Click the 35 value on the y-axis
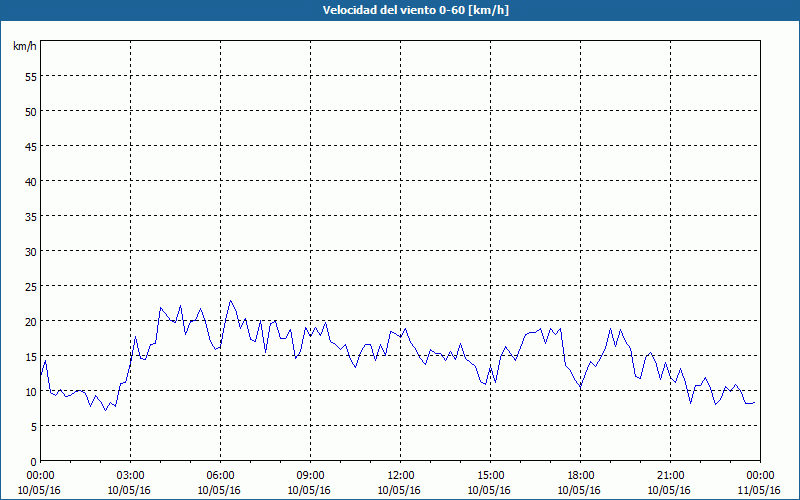800x500 pixels. (31, 216)
